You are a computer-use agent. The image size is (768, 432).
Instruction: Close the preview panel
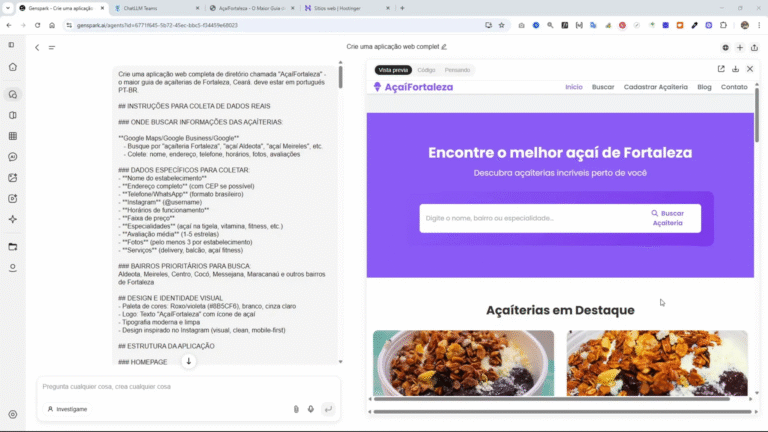pos(750,69)
